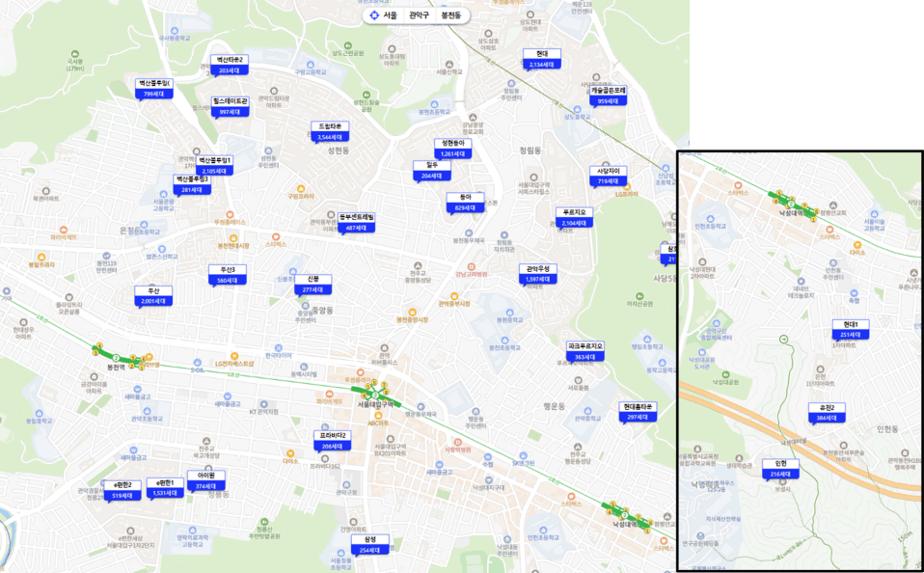Click the 상도근린공원 park icon
The height and width of the screenshot is (573, 924).
(347, 44)
